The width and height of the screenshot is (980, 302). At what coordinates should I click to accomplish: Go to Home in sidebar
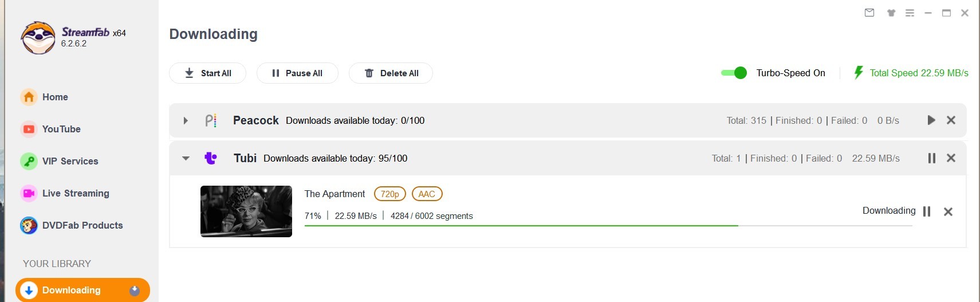[55, 97]
